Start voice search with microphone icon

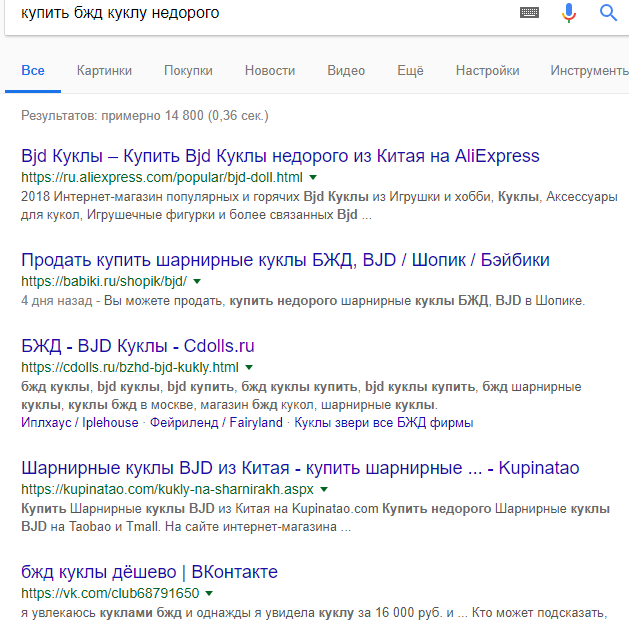tap(569, 13)
